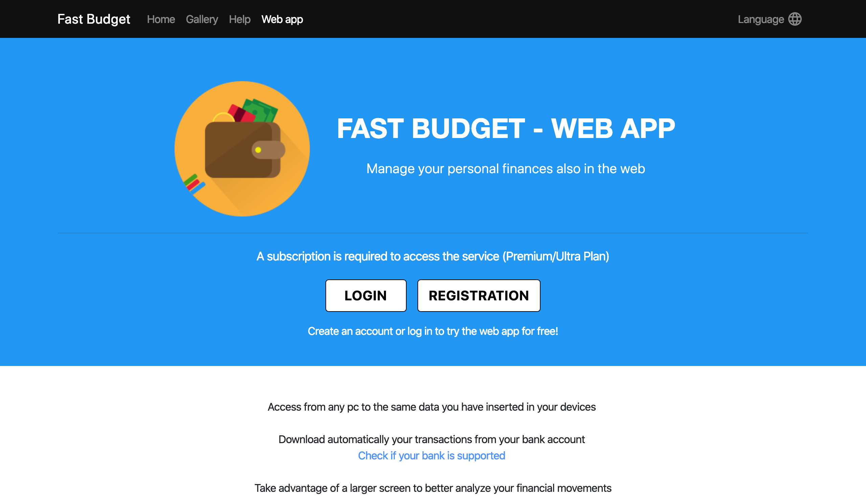Navigate to the Gallery section
Image resolution: width=866 pixels, height=504 pixels.
[x=202, y=19]
